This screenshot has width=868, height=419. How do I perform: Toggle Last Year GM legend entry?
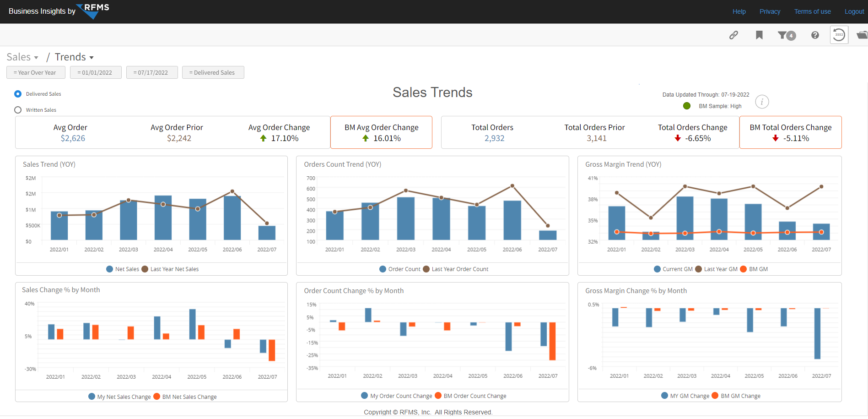tap(717, 269)
